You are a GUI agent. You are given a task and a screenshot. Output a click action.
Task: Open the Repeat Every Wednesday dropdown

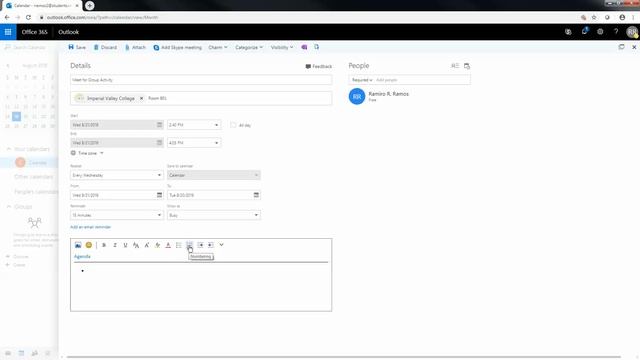(117, 175)
